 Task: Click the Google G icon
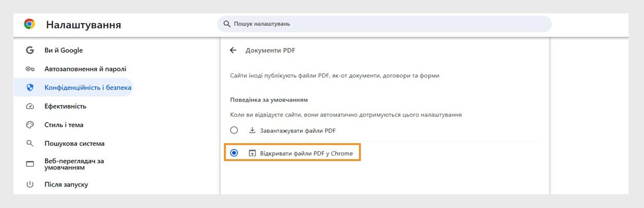30,50
